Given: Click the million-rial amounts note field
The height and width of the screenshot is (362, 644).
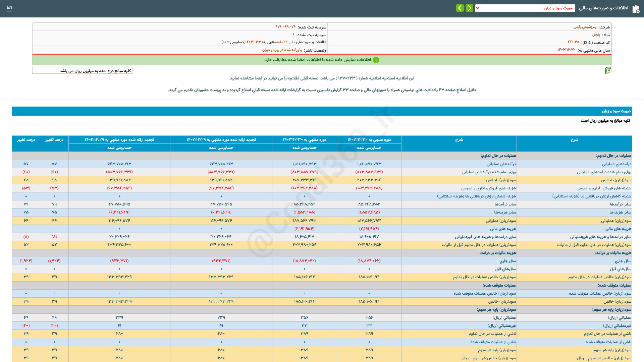Looking at the screenshot, I should click(x=83, y=70).
